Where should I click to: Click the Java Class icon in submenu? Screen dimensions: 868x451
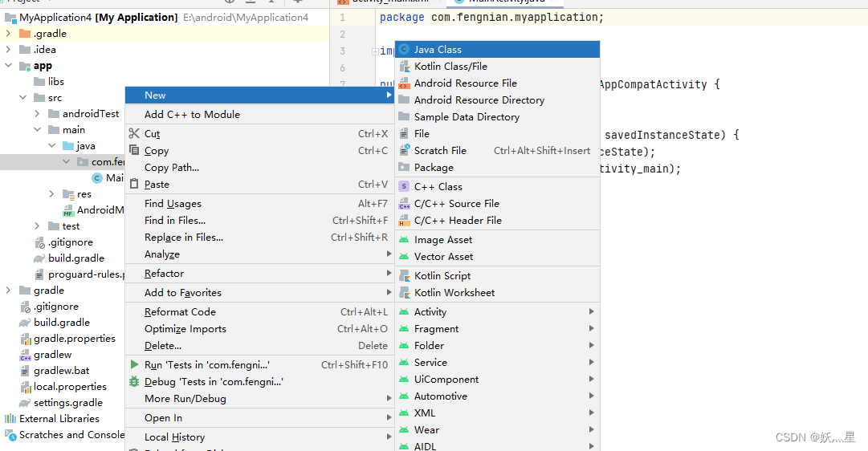(x=404, y=49)
